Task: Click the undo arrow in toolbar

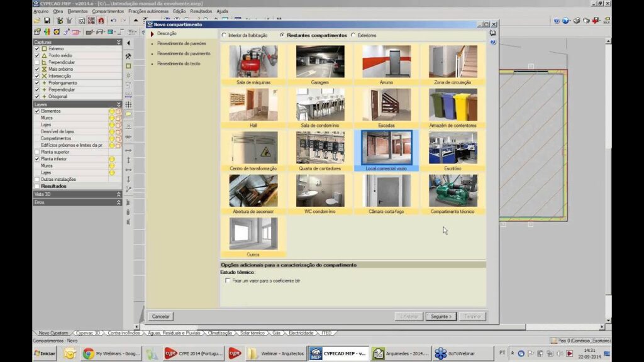Action: click(x=113, y=21)
